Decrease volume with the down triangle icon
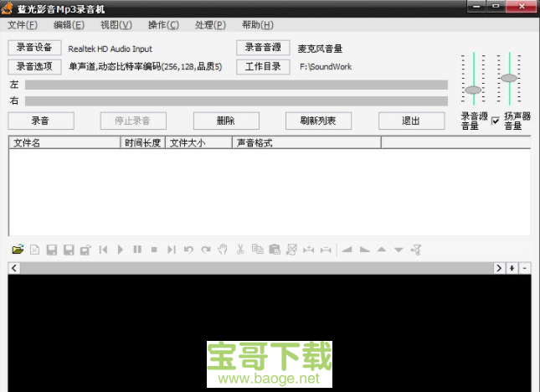Viewport: 540px width, 392px height. [399, 250]
